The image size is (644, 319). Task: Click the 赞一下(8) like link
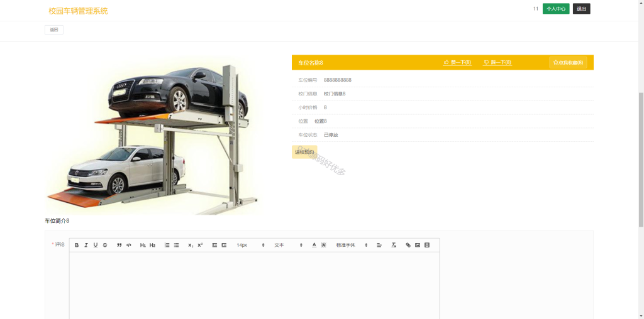pos(457,63)
